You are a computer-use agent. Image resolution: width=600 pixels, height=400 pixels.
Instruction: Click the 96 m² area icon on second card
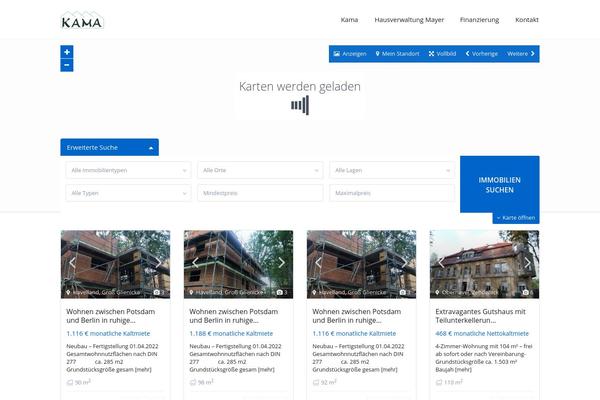pos(193,382)
